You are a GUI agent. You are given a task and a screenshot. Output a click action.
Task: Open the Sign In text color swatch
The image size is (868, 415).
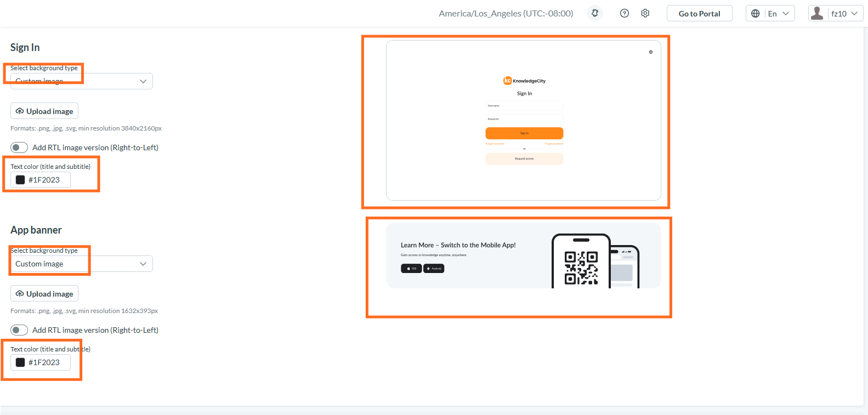(20, 180)
